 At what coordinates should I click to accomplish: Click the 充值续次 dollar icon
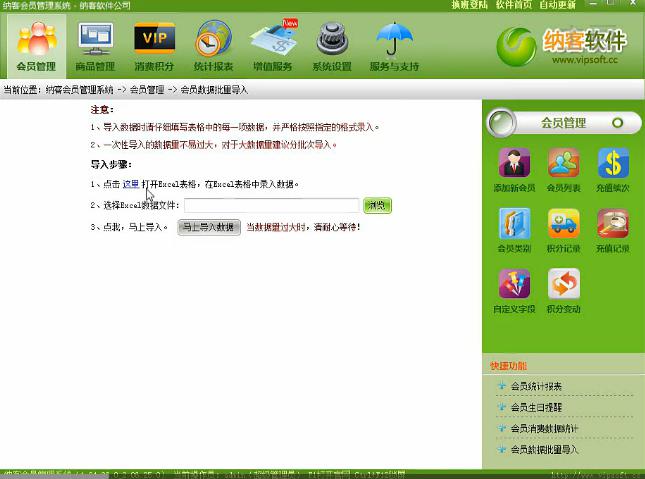click(x=612, y=165)
